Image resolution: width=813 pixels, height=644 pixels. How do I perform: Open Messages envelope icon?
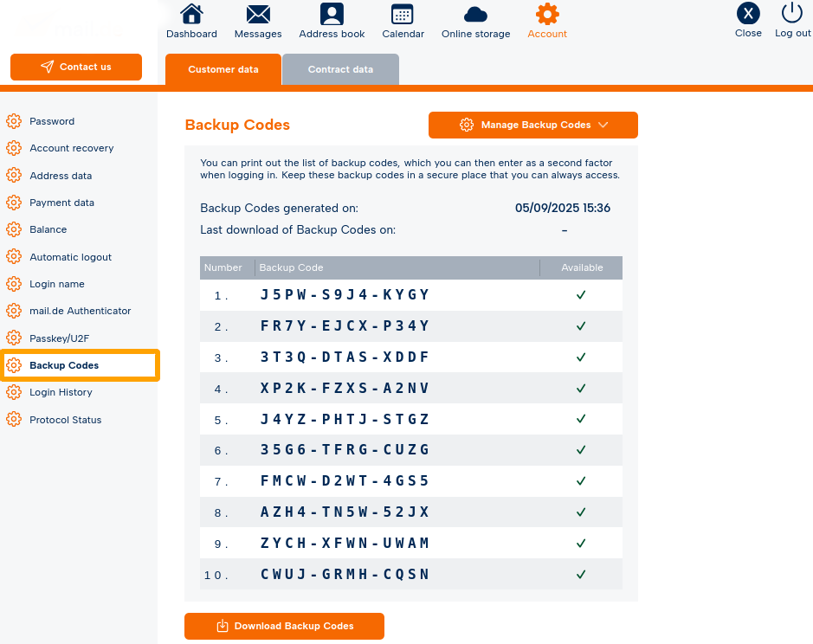258,14
